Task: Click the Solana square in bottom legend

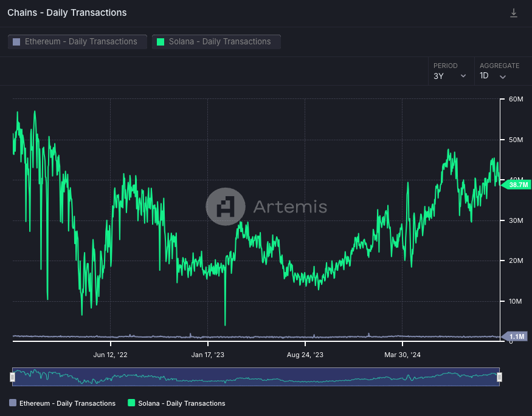Action: tap(131, 403)
